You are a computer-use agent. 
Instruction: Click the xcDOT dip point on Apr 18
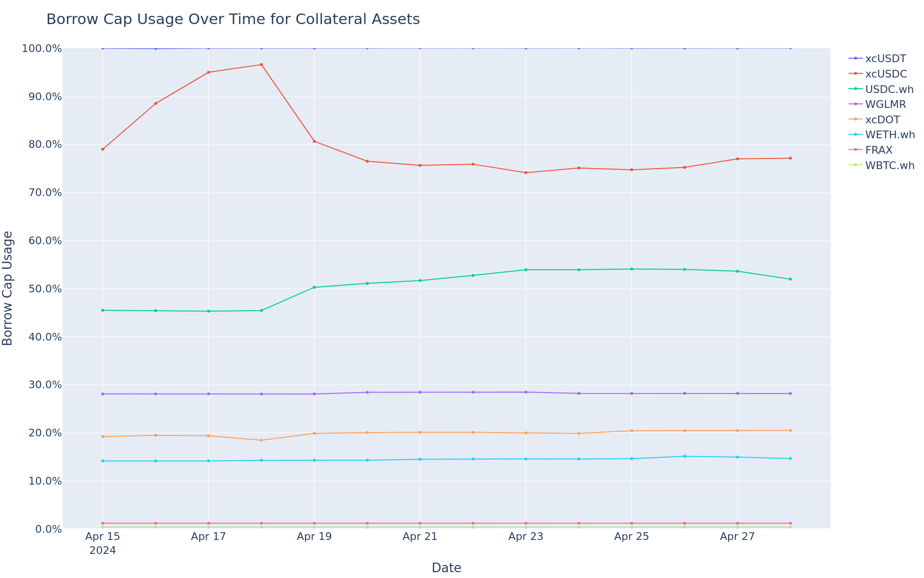tap(261, 440)
